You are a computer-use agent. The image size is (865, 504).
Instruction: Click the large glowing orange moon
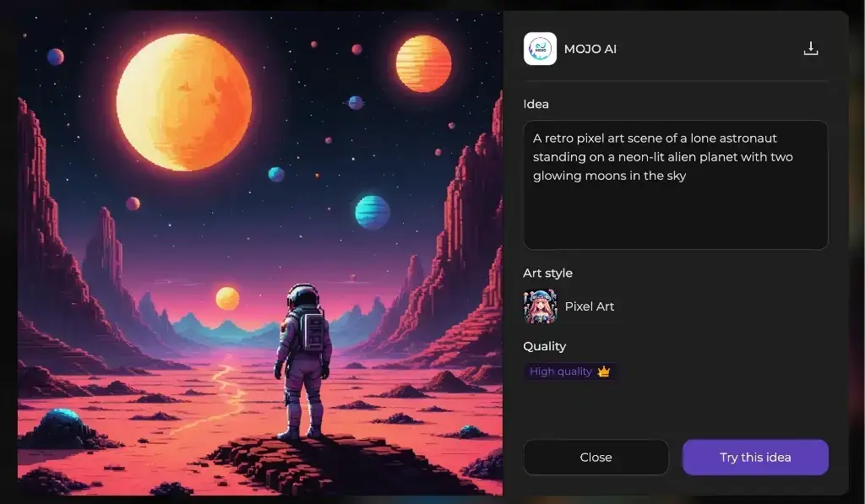point(183,102)
